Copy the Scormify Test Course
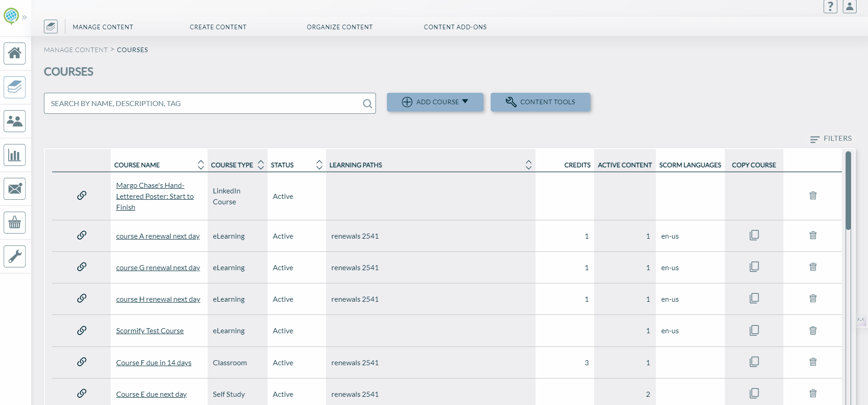This screenshot has height=405, width=868. (x=754, y=330)
